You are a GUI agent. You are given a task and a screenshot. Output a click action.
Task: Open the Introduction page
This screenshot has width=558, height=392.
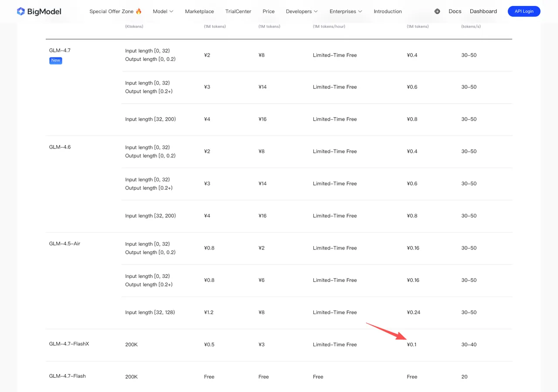coord(388,11)
